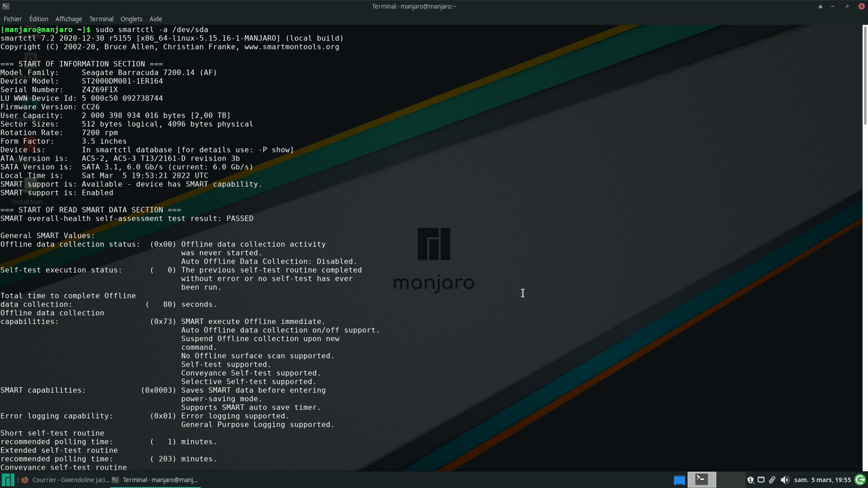Open the Manjaro application menu
Image resolution: width=868 pixels, height=488 pixels.
coord(8,480)
